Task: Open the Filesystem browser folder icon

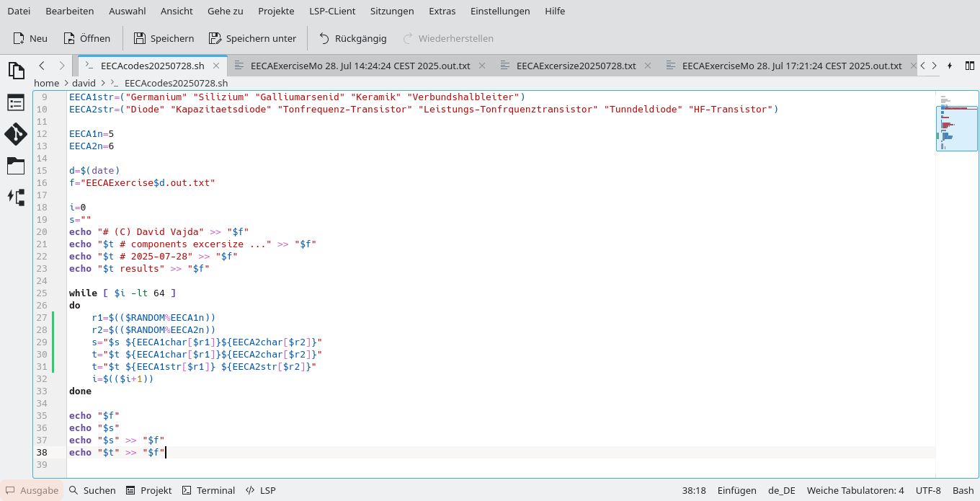Action: [16, 166]
